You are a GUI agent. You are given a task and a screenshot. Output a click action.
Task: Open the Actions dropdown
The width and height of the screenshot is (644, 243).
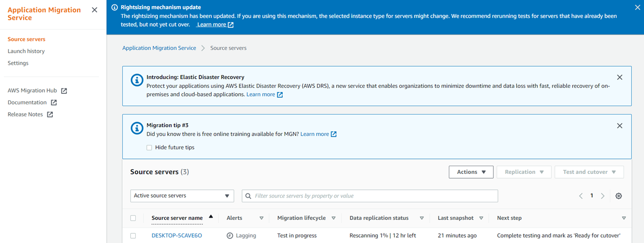(471, 172)
